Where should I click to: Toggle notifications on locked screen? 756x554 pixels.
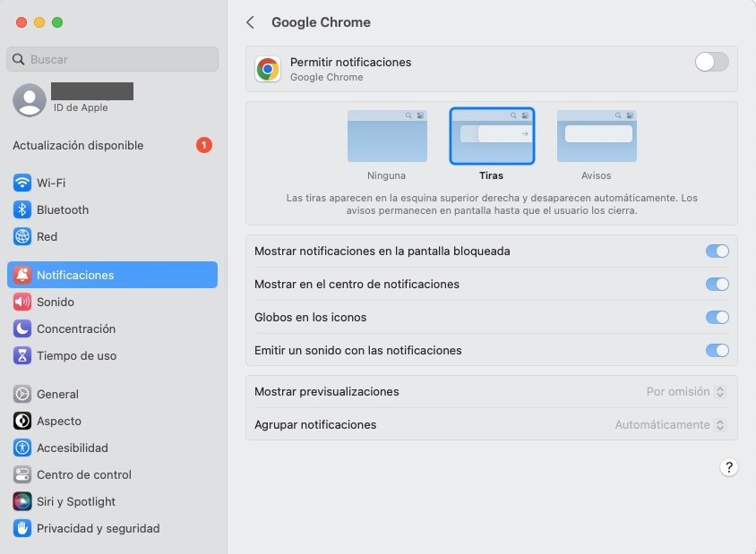(717, 251)
